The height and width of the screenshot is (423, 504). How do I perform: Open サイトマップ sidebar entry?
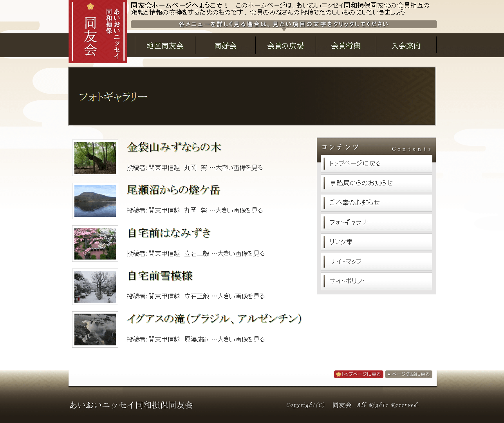(x=376, y=261)
